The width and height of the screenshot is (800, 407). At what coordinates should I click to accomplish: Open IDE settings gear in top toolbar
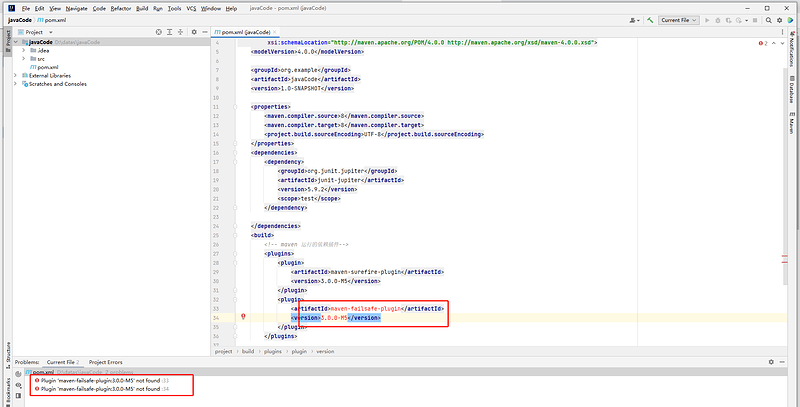click(780, 20)
